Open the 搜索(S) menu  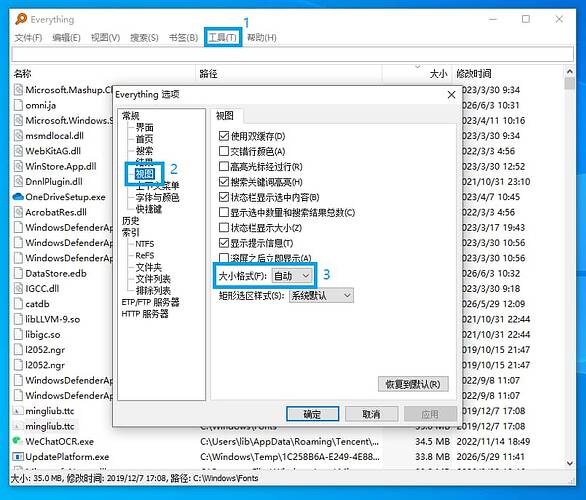pos(144,38)
